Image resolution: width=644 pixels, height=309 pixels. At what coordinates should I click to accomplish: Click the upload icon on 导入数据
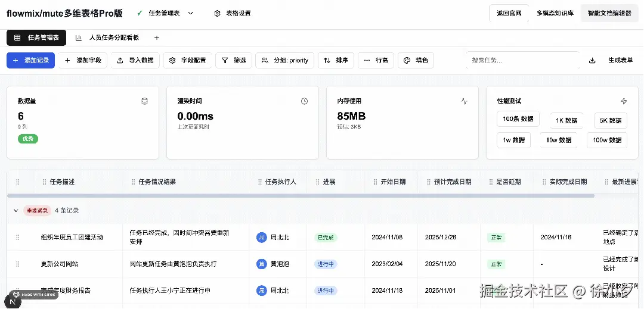(120, 61)
